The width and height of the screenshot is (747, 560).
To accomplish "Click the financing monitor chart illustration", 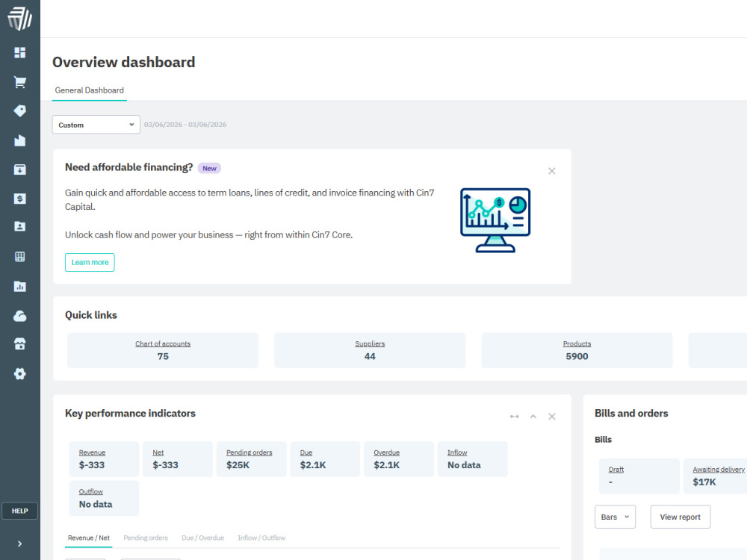I will click(x=495, y=220).
